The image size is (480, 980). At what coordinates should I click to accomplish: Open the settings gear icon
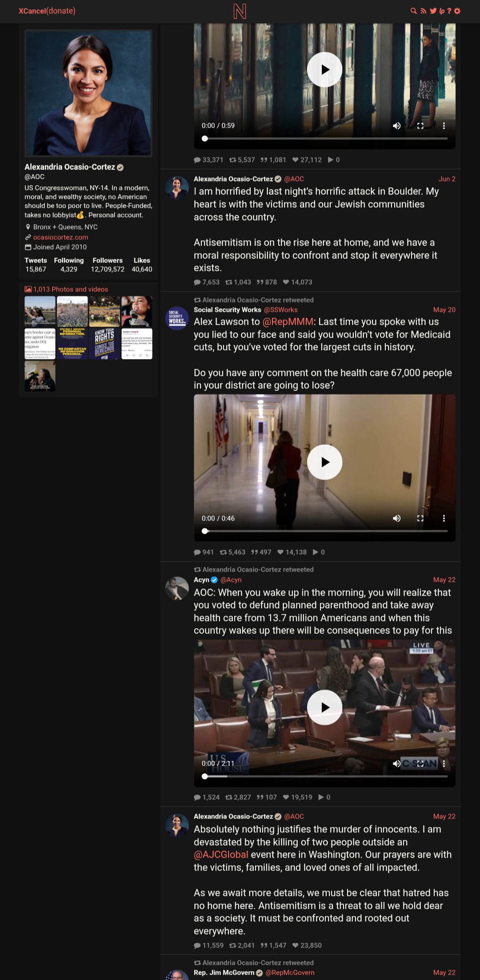pyautogui.click(x=457, y=11)
